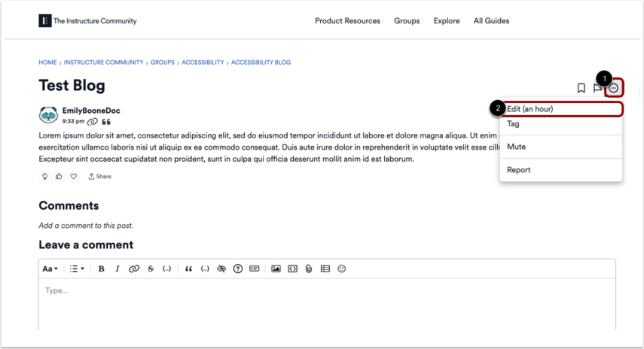
Task: Choose Edit (an hour) from the menu
Action: 561,109
